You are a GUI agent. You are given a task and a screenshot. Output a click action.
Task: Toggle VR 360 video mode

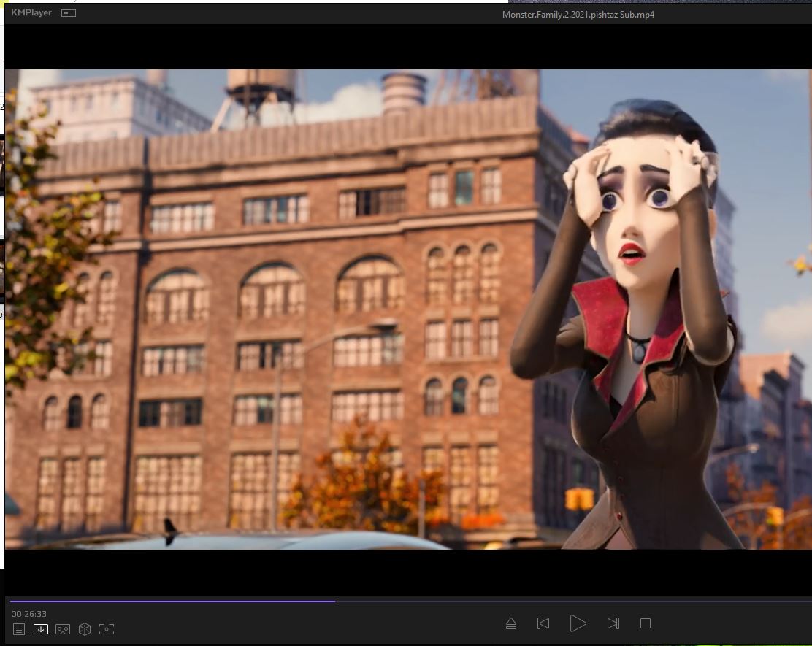63,628
